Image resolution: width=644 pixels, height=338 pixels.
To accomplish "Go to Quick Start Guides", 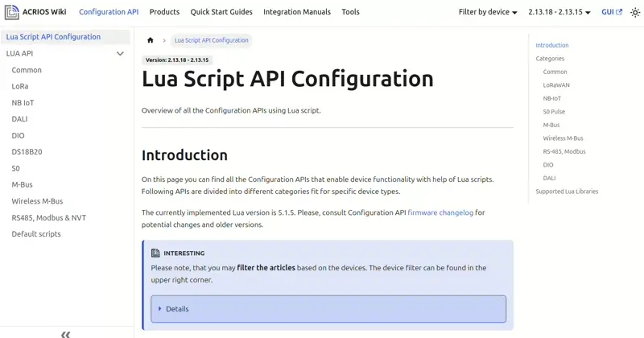I will click(x=221, y=12).
